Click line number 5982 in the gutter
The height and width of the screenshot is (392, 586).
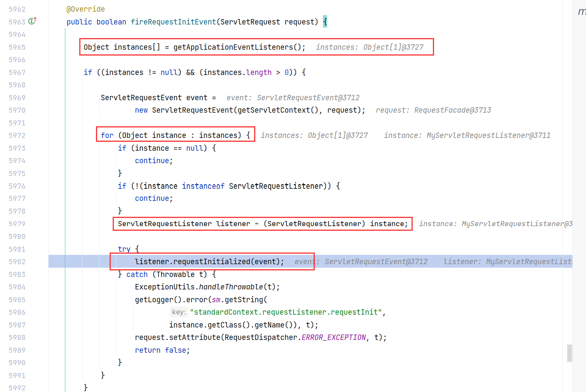point(17,262)
